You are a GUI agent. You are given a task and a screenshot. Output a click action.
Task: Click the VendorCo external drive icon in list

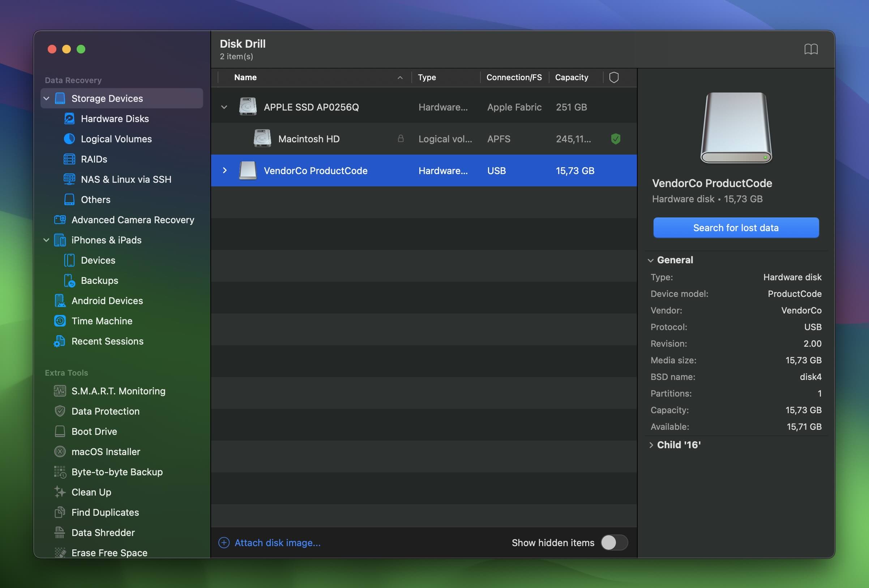click(x=248, y=170)
